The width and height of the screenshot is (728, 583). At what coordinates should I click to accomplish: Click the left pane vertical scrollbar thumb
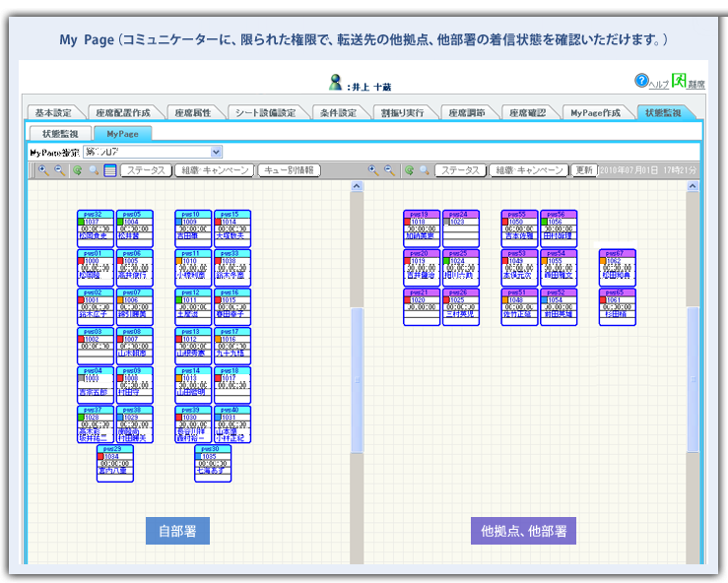pyautogui.click(x=357, y=380)
